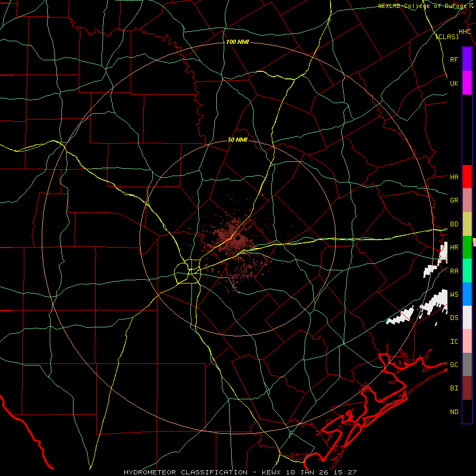The width and height of the screenshot is (476, 476).
Task: Click the 50 NMI range ring label
Action: (237, 140)
